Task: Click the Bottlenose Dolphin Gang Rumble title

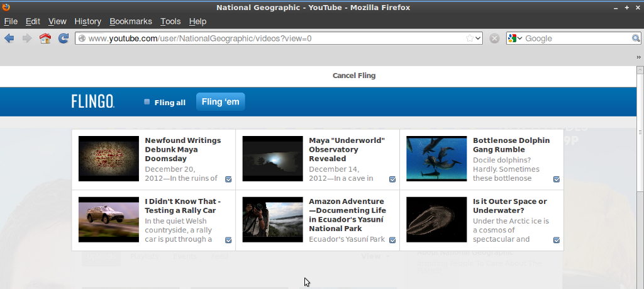Action: pos(511,145)
